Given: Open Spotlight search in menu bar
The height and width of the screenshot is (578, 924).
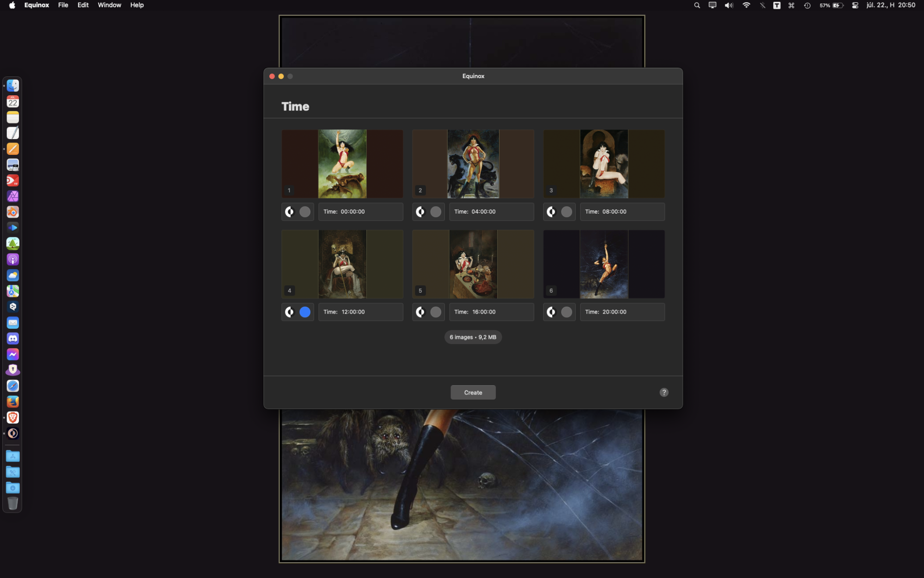Looking at the screenshot, I should pos(697,6).
